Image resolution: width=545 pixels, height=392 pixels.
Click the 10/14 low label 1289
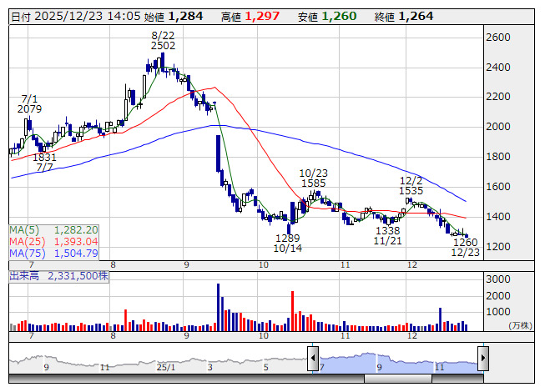287,238
